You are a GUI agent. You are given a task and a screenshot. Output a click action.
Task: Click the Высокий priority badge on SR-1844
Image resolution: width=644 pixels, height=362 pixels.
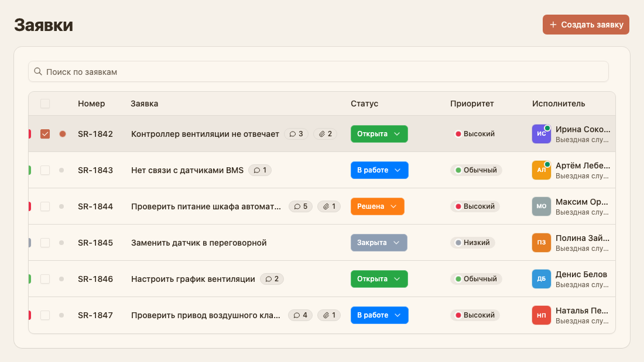pos(475,206)
